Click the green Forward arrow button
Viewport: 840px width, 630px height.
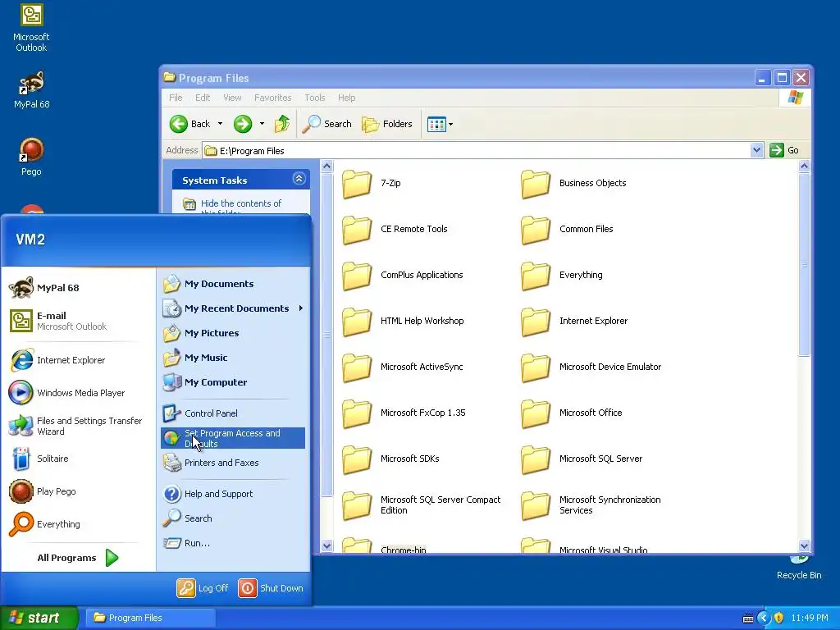coord(243,125)
